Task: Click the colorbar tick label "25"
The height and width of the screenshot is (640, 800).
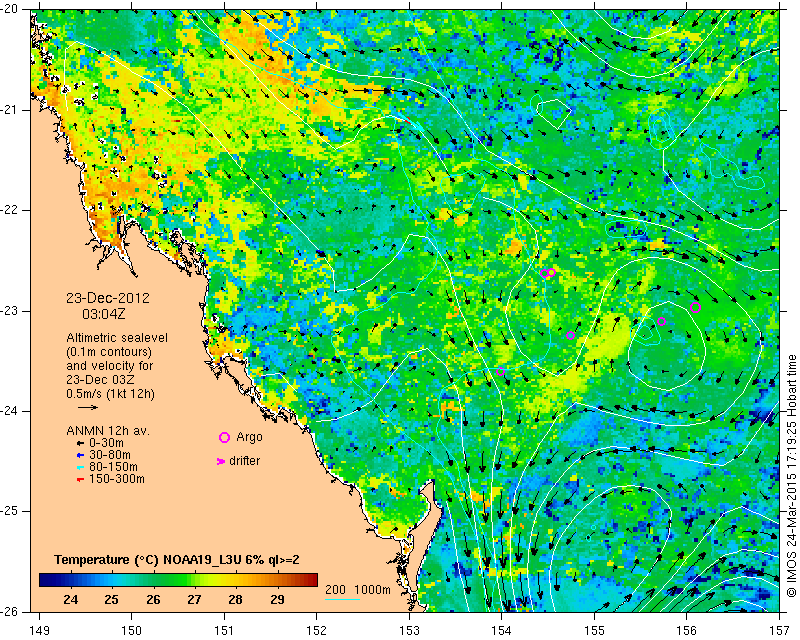Action: coord(112,599)
